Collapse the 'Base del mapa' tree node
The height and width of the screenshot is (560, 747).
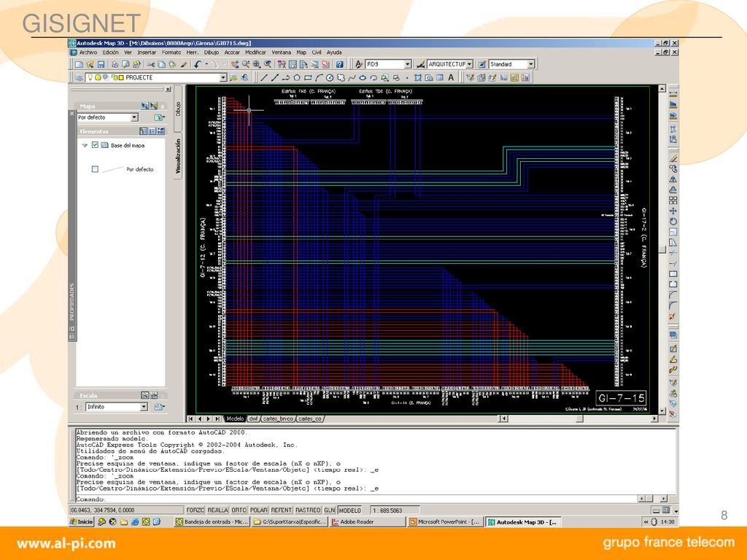click(85, 145)
